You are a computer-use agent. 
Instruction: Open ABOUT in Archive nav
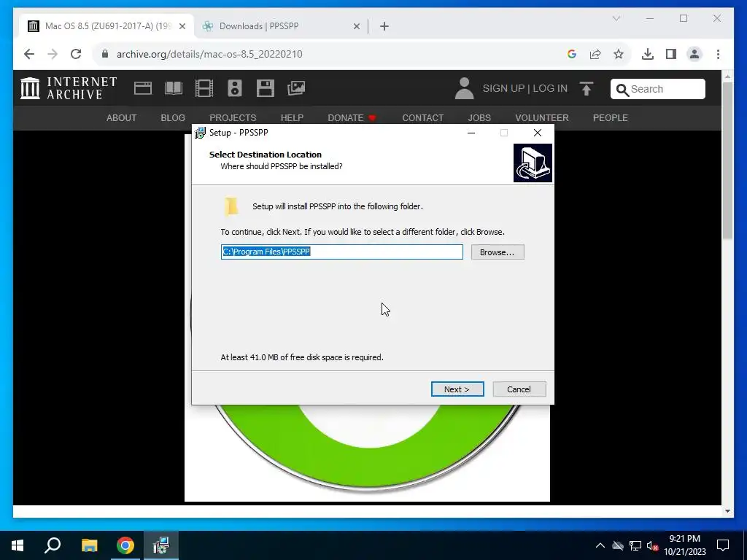[122, 117]
